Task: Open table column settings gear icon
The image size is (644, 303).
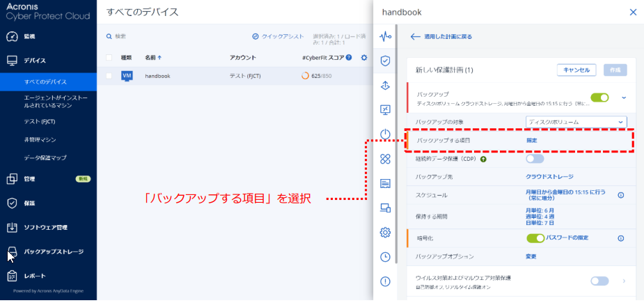Action: tap(363, 57)
